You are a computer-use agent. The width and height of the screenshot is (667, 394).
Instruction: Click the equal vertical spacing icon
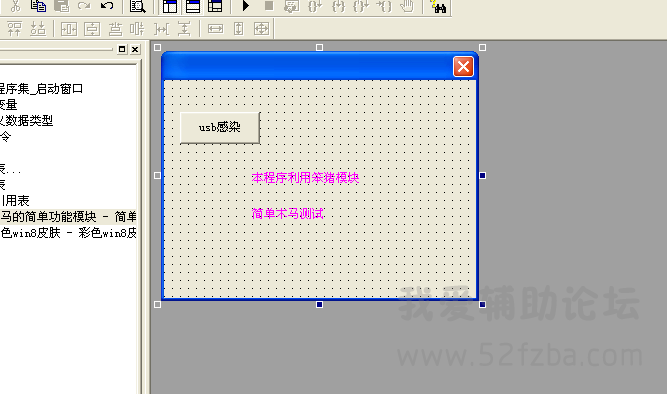(184, 29)
